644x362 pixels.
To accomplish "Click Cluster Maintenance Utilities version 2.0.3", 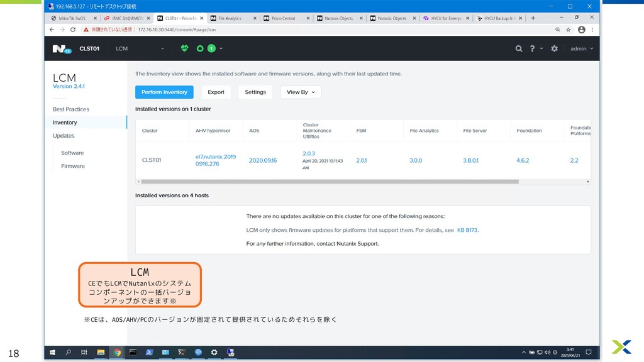I will click(x=309, y=153).
